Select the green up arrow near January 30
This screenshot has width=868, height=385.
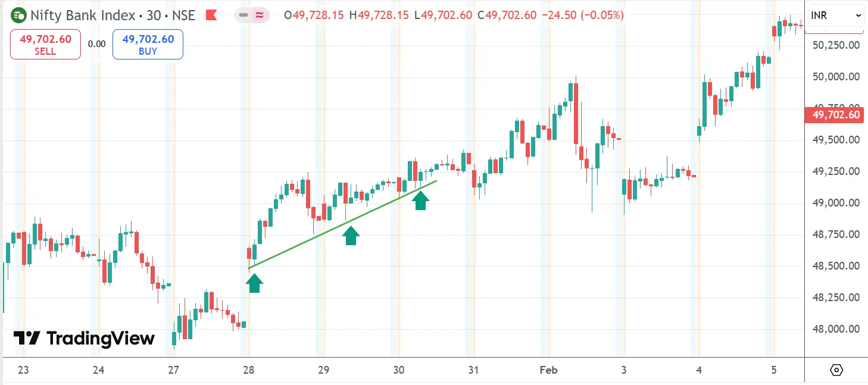pyautogui.click(x=420, y=200)
